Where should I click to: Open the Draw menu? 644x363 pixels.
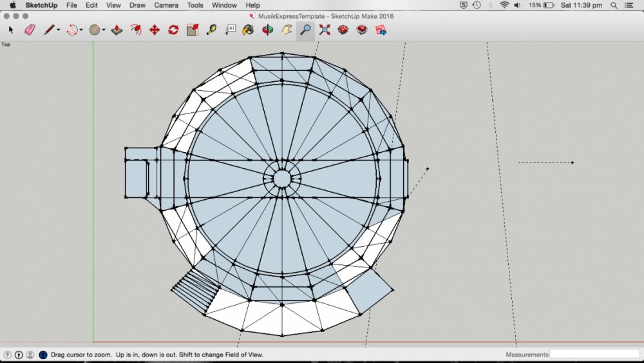click(x=137, y=5)
